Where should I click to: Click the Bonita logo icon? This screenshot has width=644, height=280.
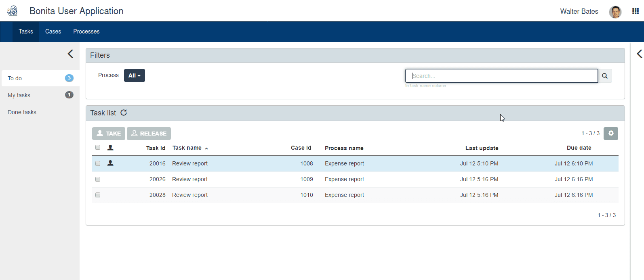tap(13, 11)
